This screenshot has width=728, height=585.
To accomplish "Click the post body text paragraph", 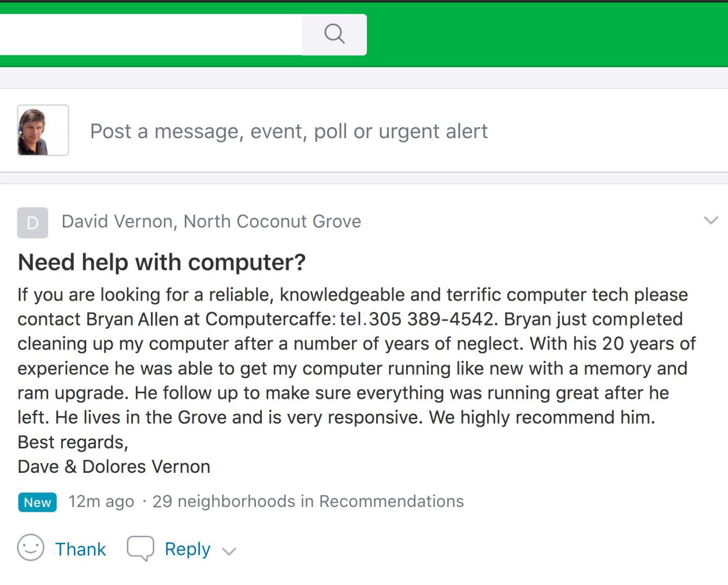I will tap(357, 356).
